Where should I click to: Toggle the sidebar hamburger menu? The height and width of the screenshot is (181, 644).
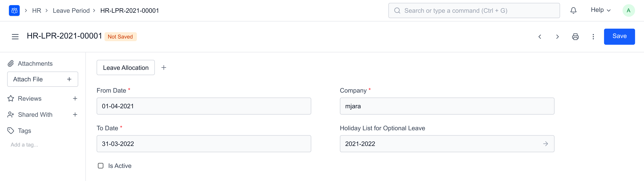tap(15, 37)
